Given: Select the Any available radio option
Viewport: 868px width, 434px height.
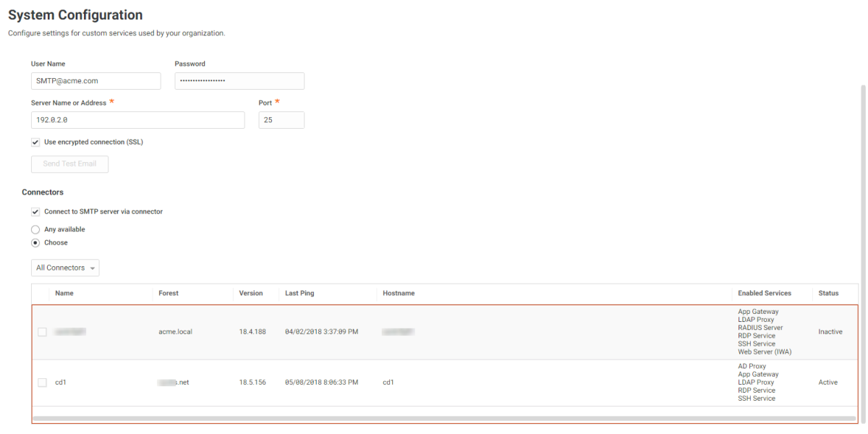Looking at the screenshot, I should (35, 229).
